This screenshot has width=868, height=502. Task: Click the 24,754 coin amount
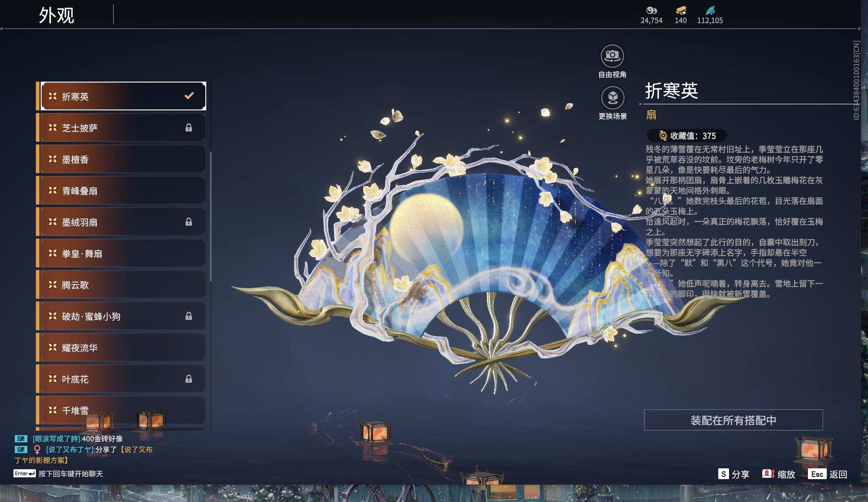pyautogui.click(x=651, y=21)
